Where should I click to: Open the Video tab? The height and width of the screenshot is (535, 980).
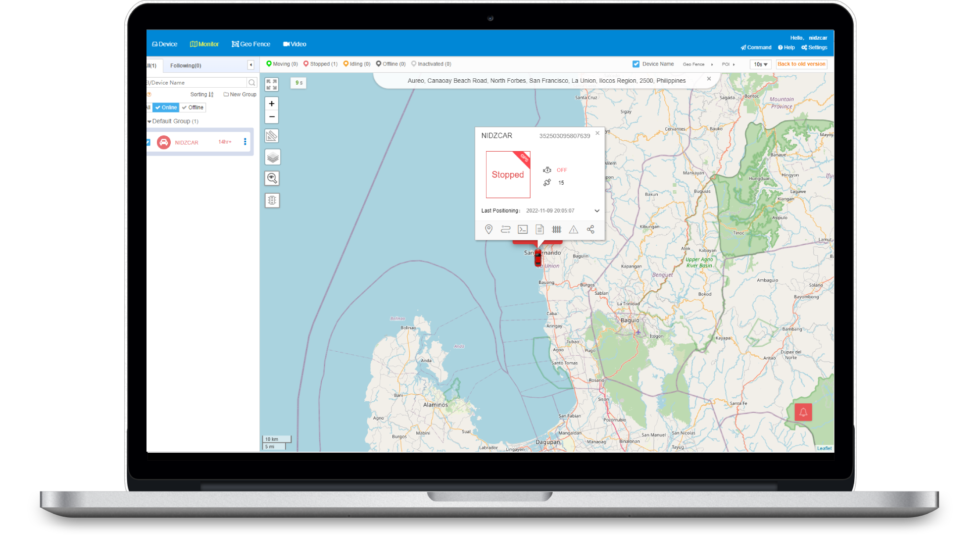(x=294, y=44)
